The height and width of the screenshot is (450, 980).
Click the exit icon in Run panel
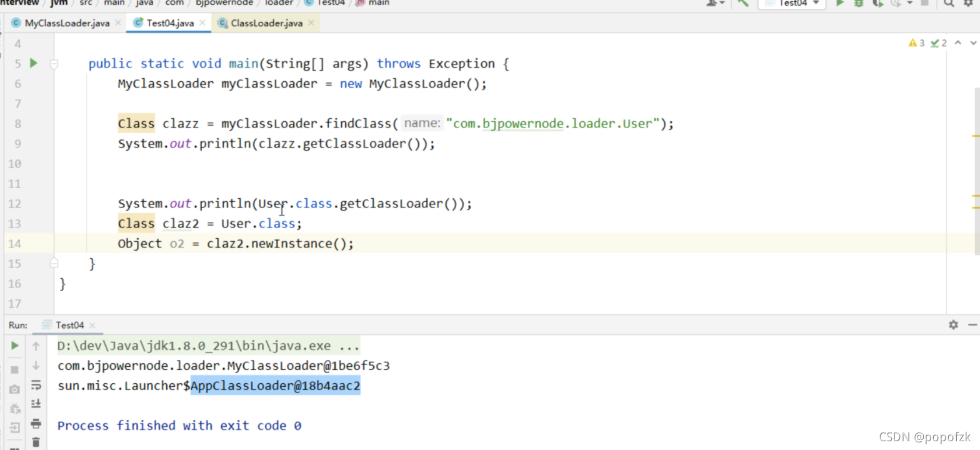click(x=15, y=428)
